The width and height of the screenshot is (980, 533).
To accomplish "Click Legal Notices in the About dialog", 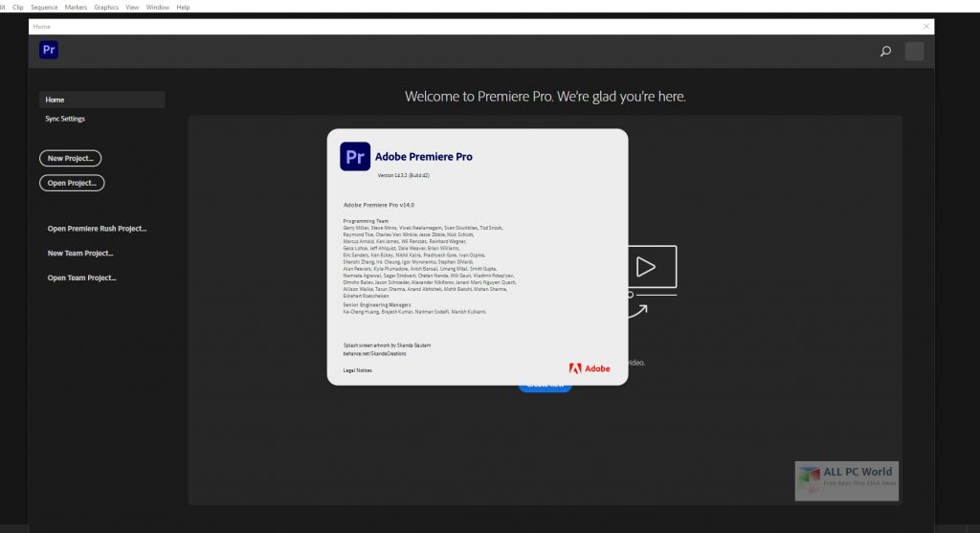I will tap(358, 370).
